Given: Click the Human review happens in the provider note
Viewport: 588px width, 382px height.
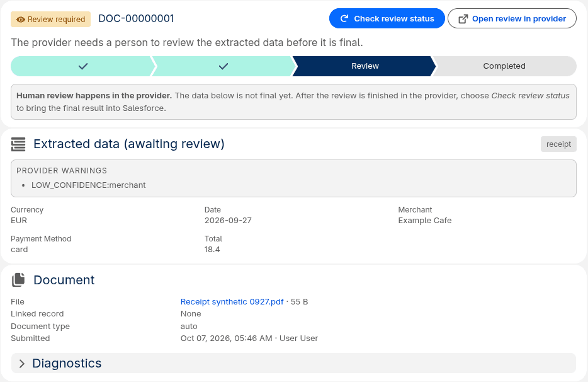Looking at the screenshot, I should click(293, 101).
